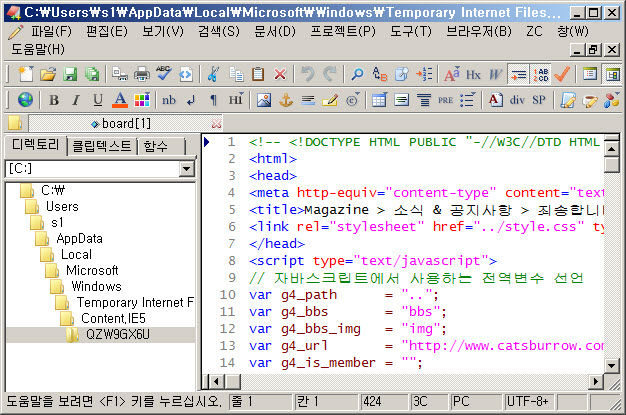Insert a table with the table icon
Screen dimensions: 626x415
[x=379, y=99]
